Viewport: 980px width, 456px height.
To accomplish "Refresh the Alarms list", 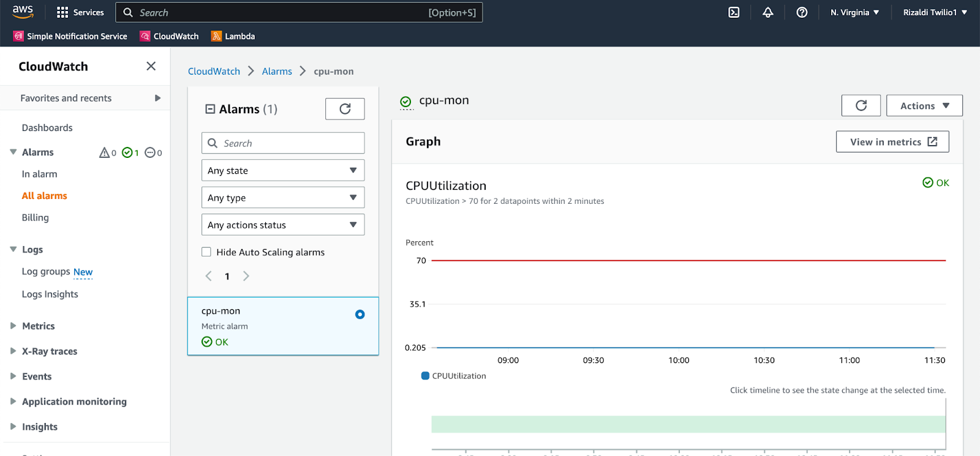I will pos(345,109).
